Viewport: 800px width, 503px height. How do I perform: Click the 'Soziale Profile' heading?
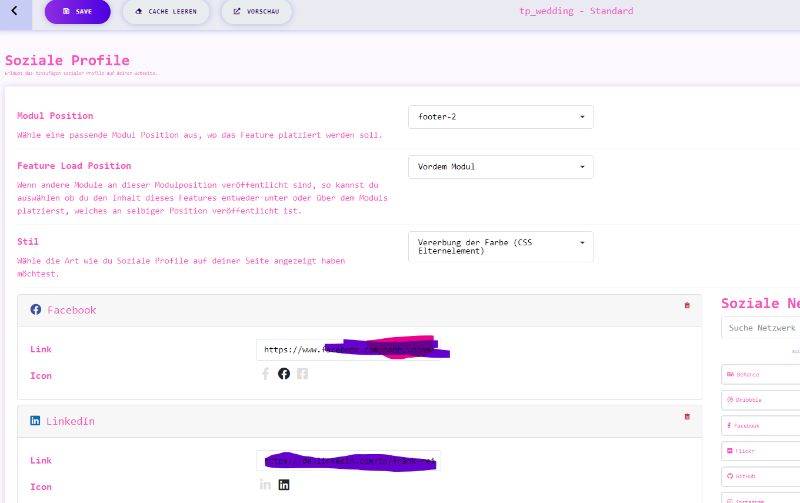[x=67, y=60]
